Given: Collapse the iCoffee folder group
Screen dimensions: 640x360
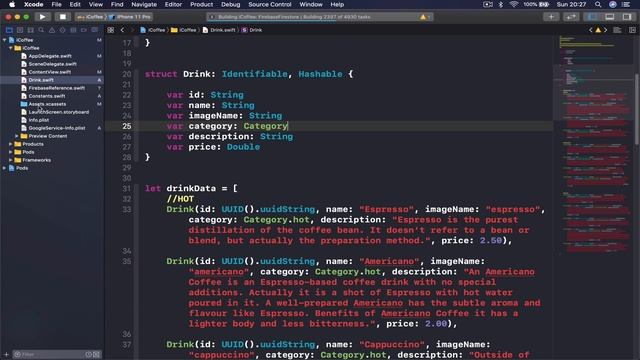Looking at the screenshot, I should (x=11, y=48).
